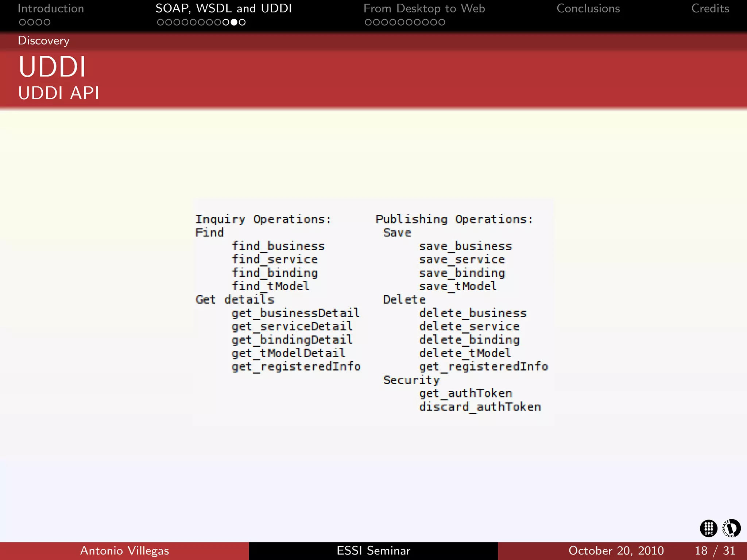Click the UDDI API subtitle

click(x=59, y=93)
